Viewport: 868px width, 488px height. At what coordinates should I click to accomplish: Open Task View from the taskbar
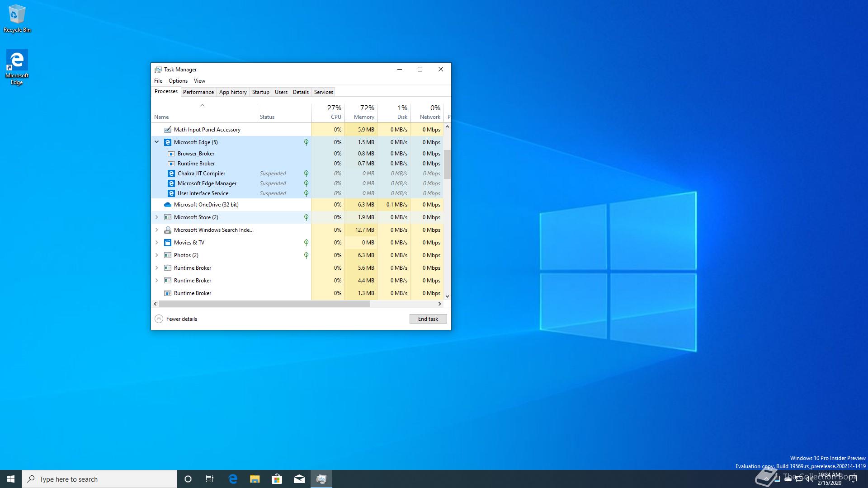point(210,479)
